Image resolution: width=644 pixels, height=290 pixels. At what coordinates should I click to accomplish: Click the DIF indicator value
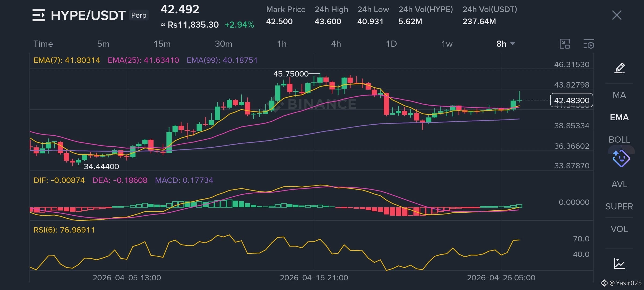(59, 180)
